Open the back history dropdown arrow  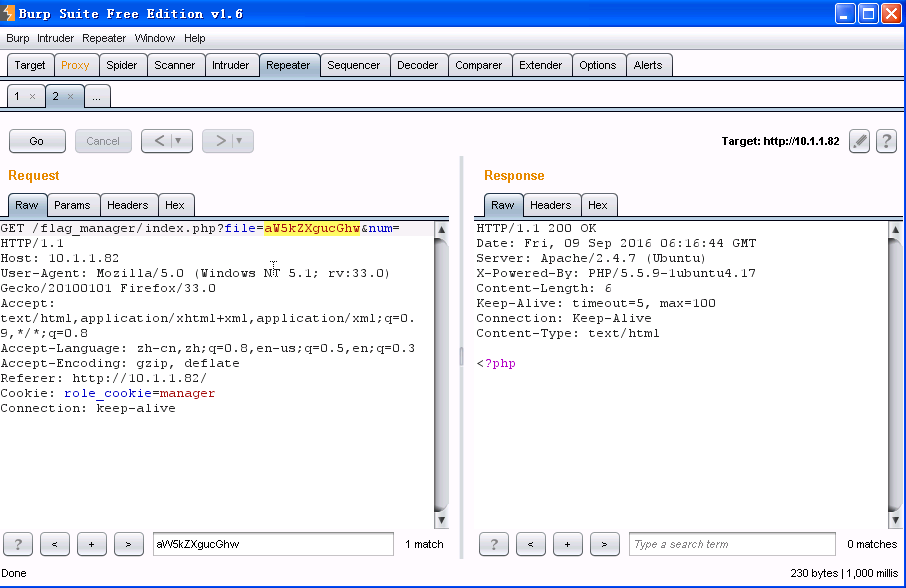tap(179, 141)
